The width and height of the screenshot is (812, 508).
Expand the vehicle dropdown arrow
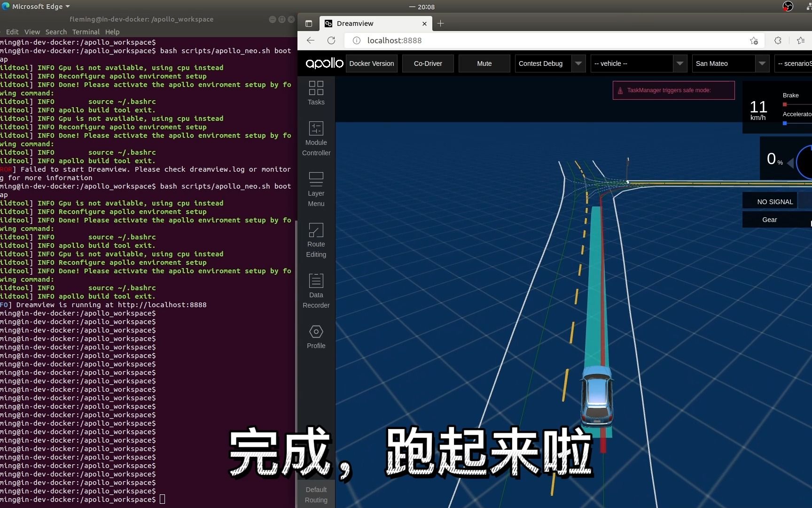coord(680,63)
